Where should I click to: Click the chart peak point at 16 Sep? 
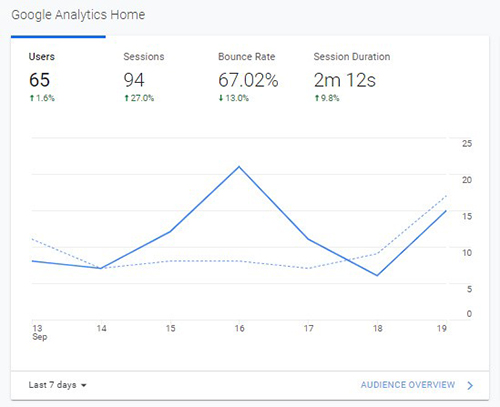click(x=239, y=166)
